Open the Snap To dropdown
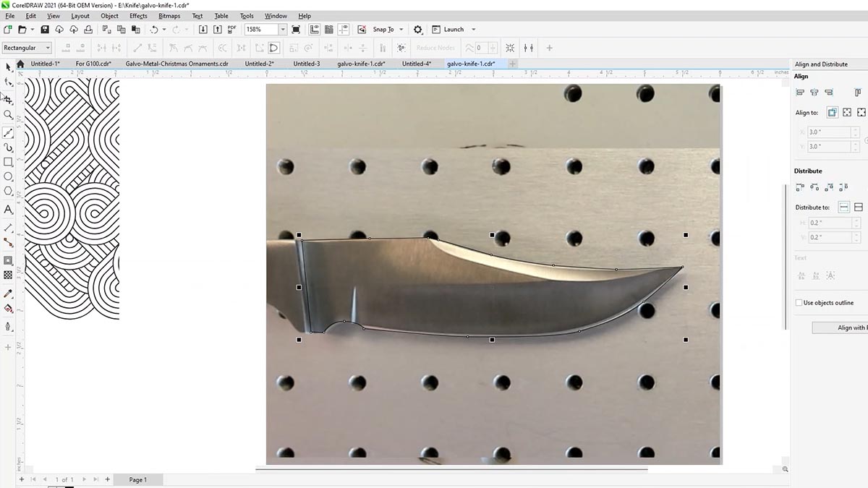868x488 pixels. [x=401, y=30]
